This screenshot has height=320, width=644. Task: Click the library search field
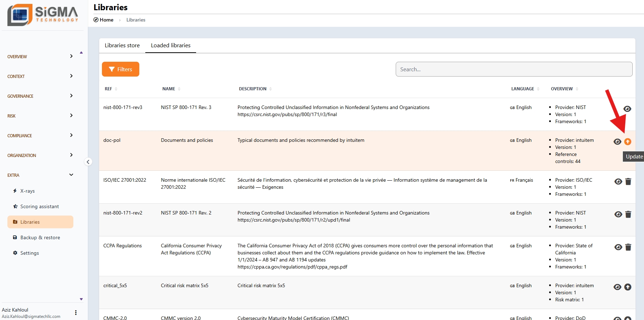(514, 69)
